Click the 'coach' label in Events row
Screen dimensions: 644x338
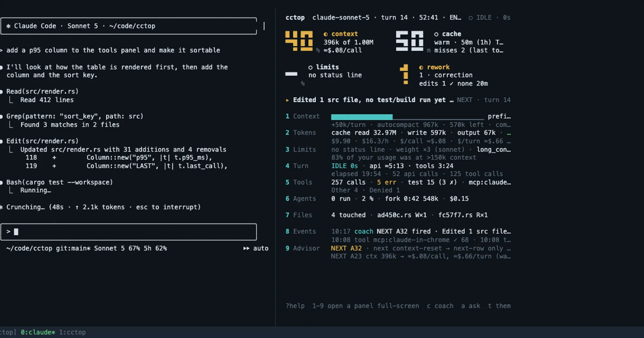point(364,231)
